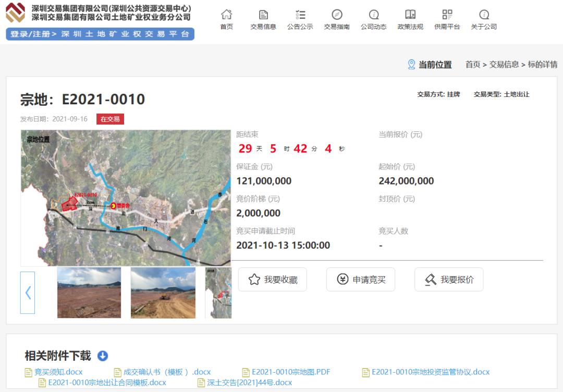563x392 pixels.
Task: Click the 公告公示 list icon
Action: point(300,15)
